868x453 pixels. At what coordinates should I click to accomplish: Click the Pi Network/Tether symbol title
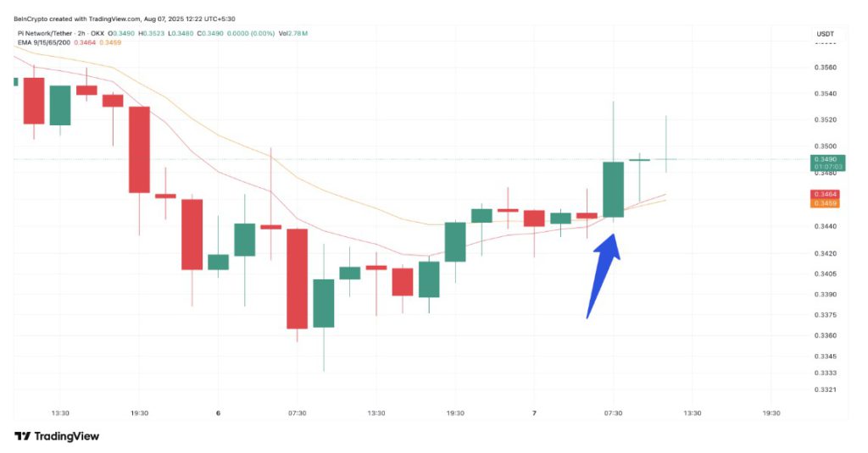[43, 33]
